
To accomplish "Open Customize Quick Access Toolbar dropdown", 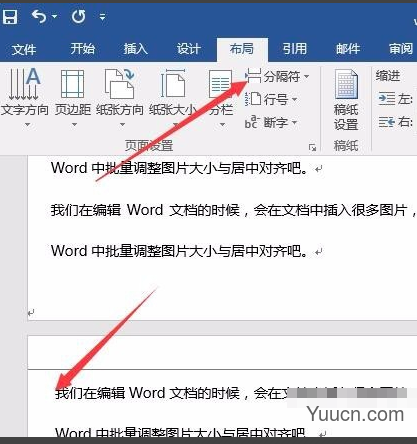I will [x=103, y=16].
